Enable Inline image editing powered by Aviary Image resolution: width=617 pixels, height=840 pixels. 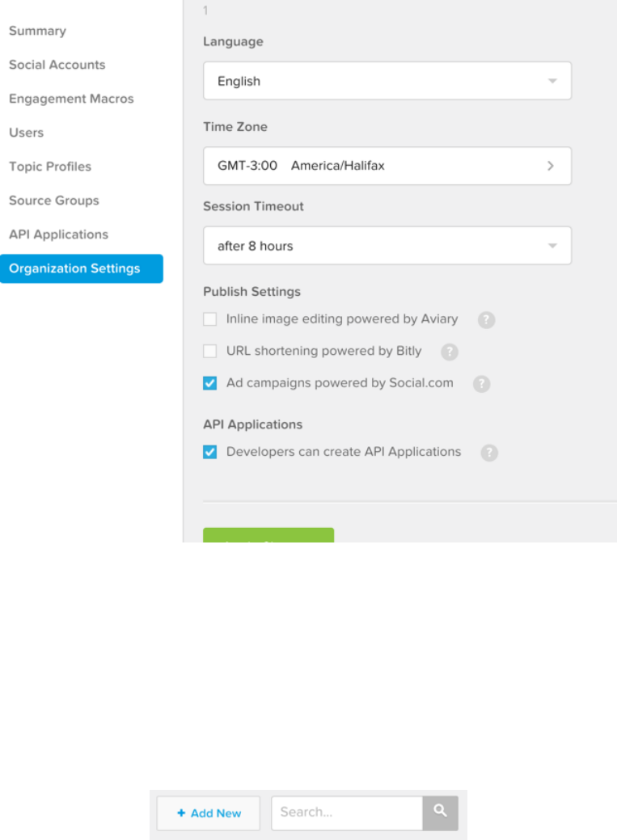pyautogui.click(x=210, y=319)
